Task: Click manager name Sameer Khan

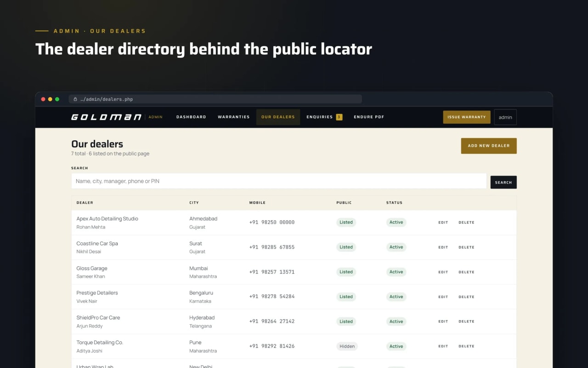Action: [90, 276]
